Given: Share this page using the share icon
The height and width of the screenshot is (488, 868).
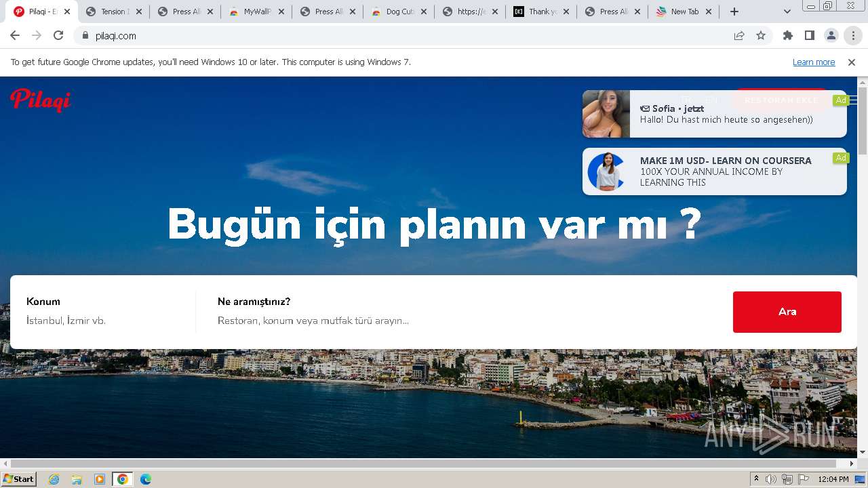Looking at the screenshot, I should (x=739, y=36).
